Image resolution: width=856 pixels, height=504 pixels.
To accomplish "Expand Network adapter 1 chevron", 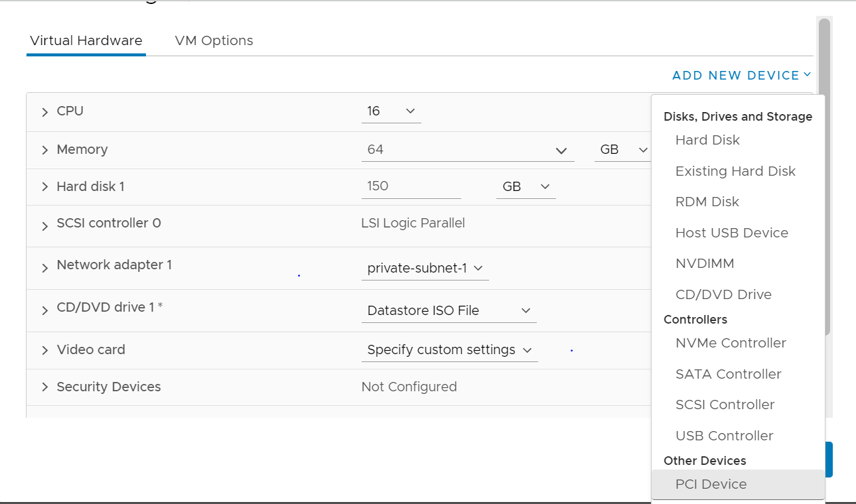I will pyautogui.click(x=45, y=268).
